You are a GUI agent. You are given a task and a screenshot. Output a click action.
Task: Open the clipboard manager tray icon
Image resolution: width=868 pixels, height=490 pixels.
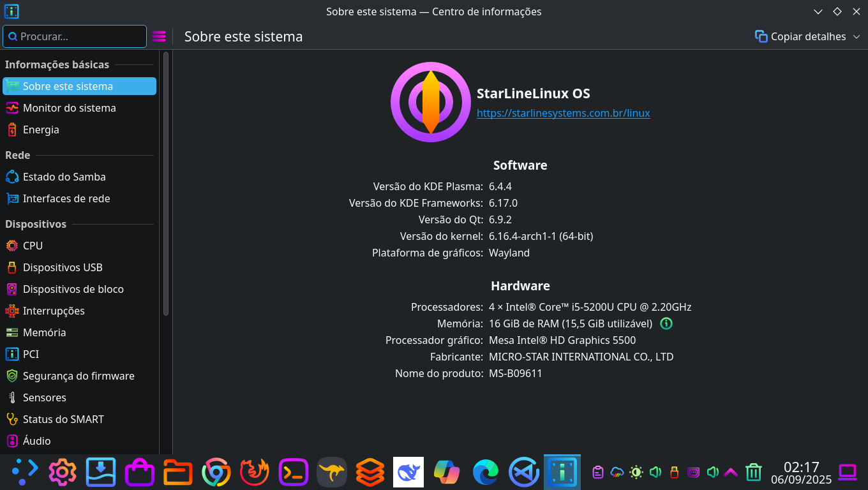click(597, 472)
